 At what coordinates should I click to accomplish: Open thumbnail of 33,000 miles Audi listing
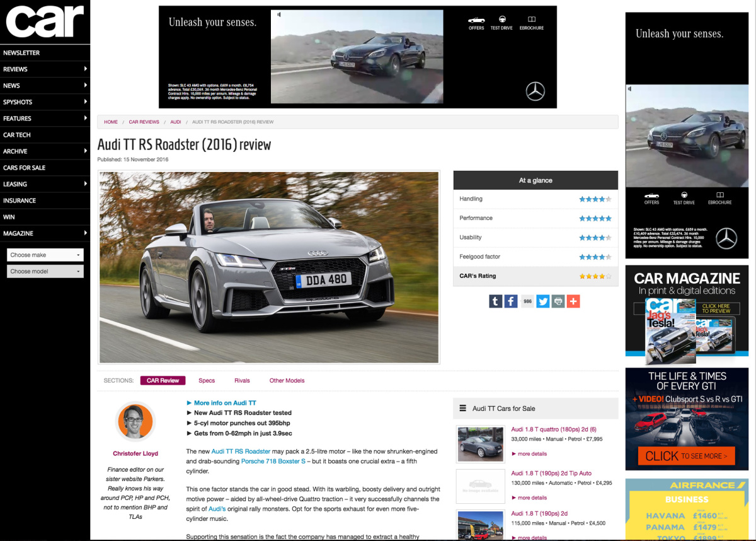(x=480, y=444)
